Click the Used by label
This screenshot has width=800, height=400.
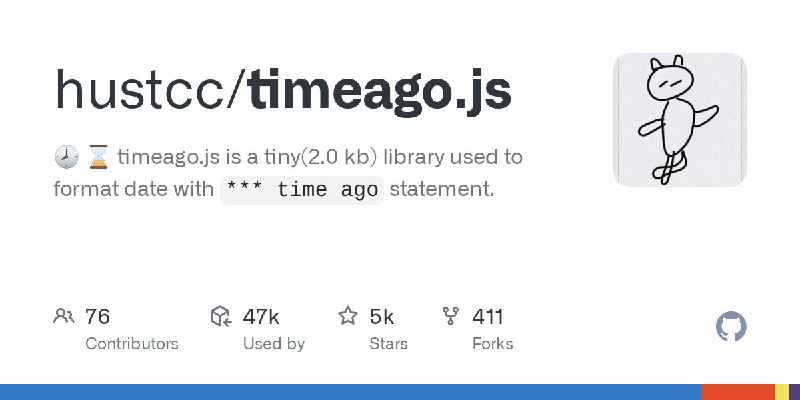273,344
